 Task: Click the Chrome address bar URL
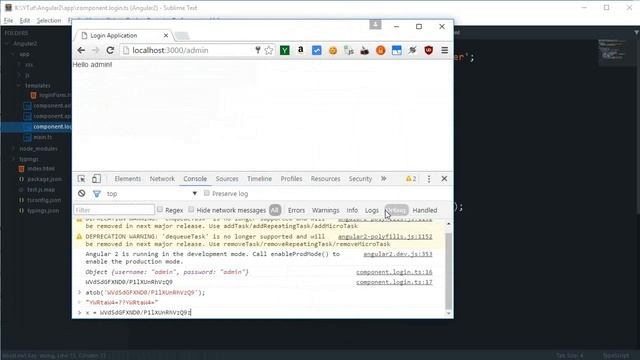pos(170,50)
